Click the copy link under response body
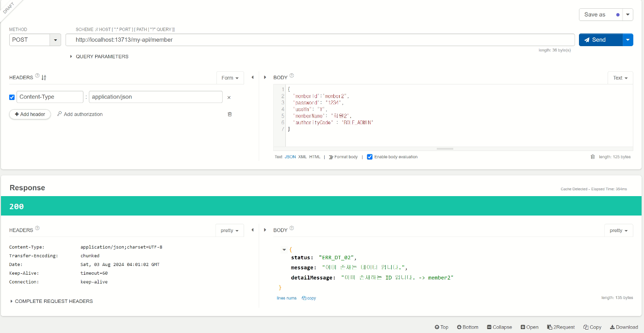The image size is (644, 333). [x=309, y=298]
